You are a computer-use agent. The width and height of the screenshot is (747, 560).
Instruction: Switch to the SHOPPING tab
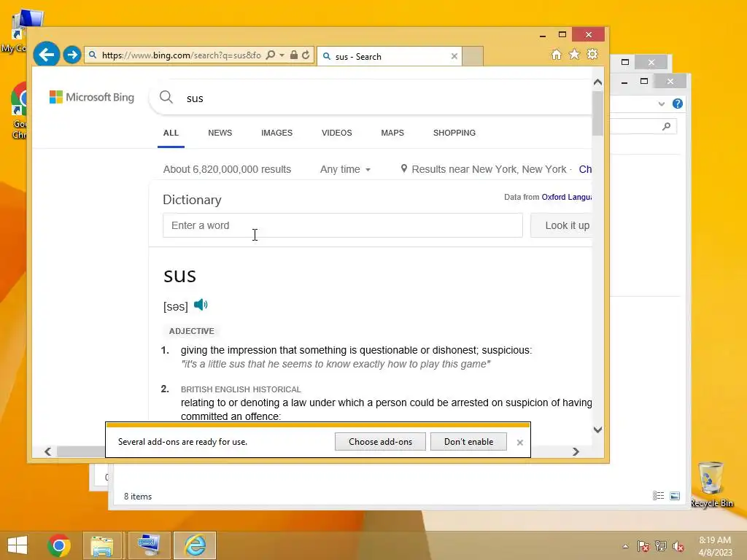coord(454,133)
